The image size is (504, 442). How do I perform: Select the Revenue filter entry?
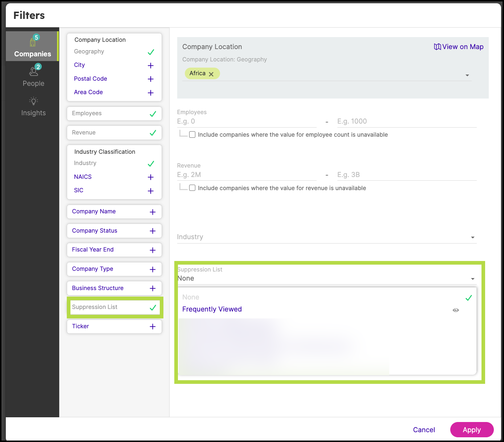coord(114,133)
